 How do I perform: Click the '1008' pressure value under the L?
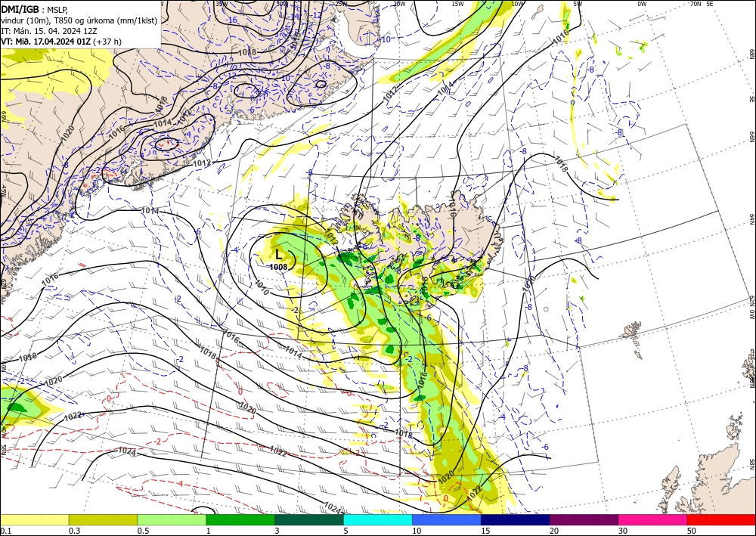coord(279,267)
